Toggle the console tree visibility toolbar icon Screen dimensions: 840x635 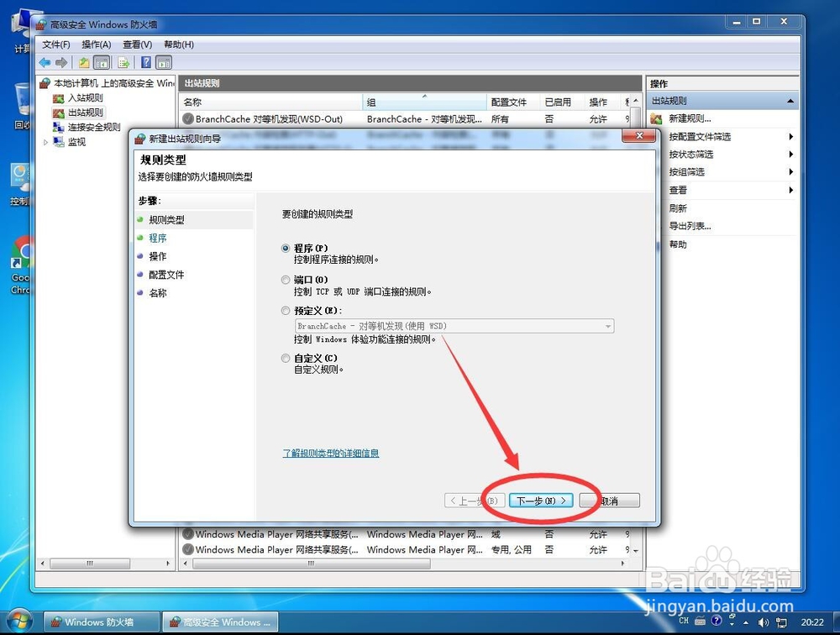click(101, 62)
